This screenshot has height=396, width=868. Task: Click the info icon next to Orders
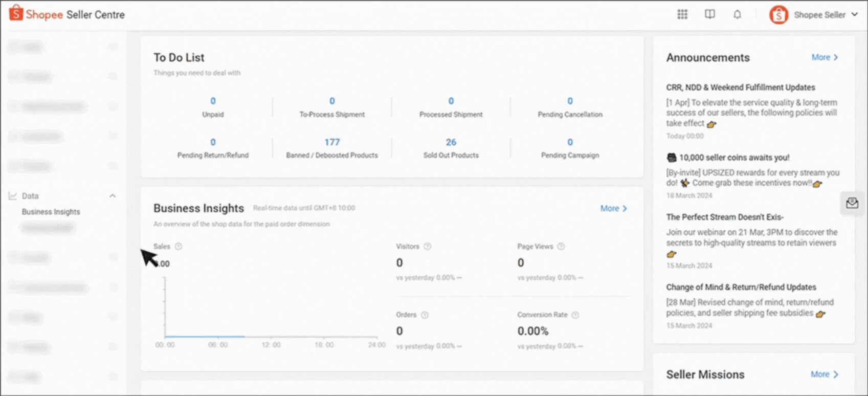425,315
